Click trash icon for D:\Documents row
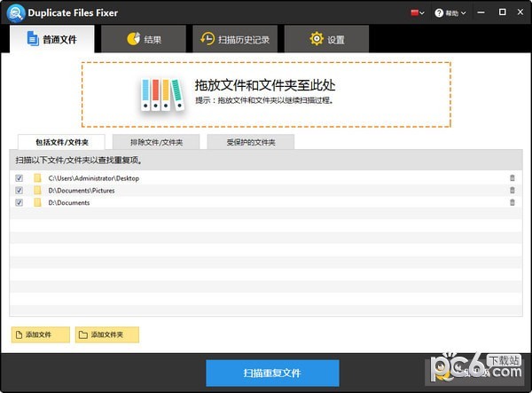Screen dimensions: 532x393 point(512,202)
